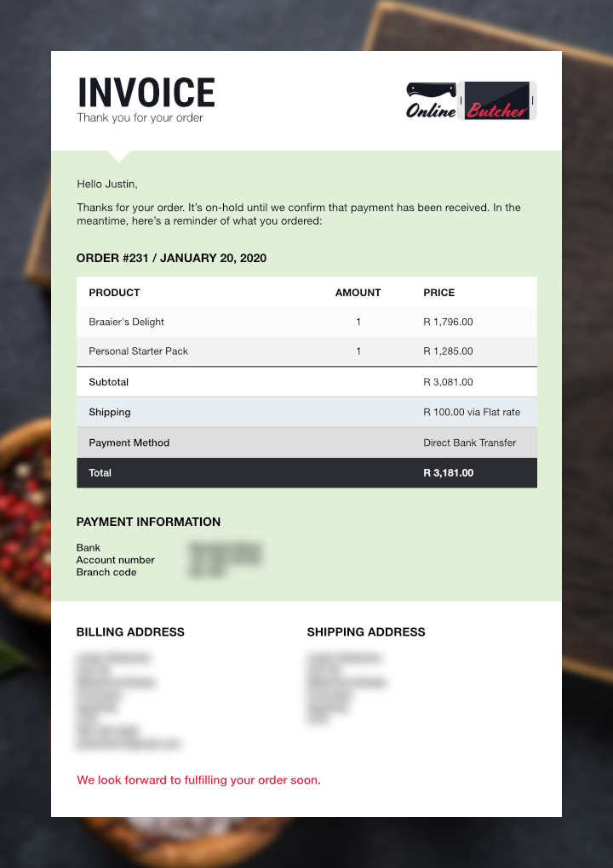This screenshot has height=868, width=613.
Task: Click the Direct Bank Transfer payment method
Action: 470,443
